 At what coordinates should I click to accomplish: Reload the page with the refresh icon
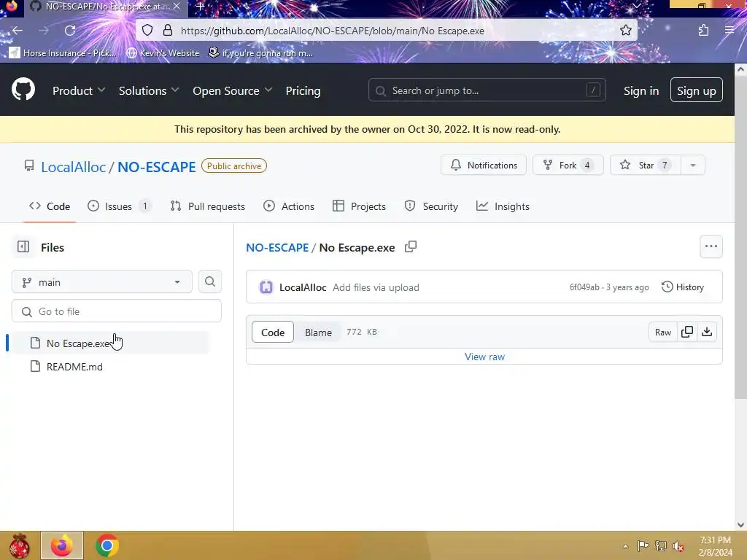70,31
